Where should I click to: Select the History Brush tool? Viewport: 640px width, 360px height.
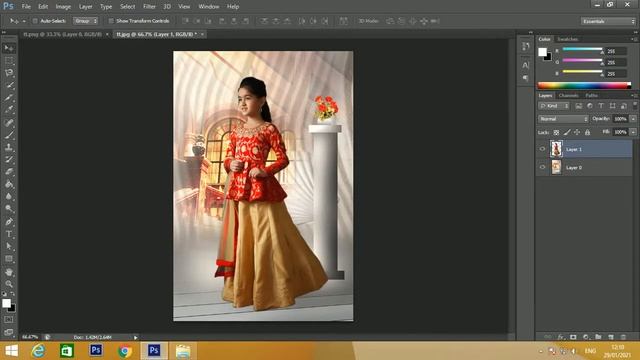coord(9,160)
